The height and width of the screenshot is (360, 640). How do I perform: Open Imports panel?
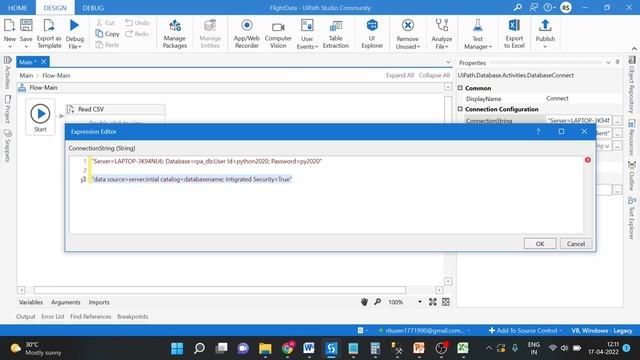click(99, 302)
